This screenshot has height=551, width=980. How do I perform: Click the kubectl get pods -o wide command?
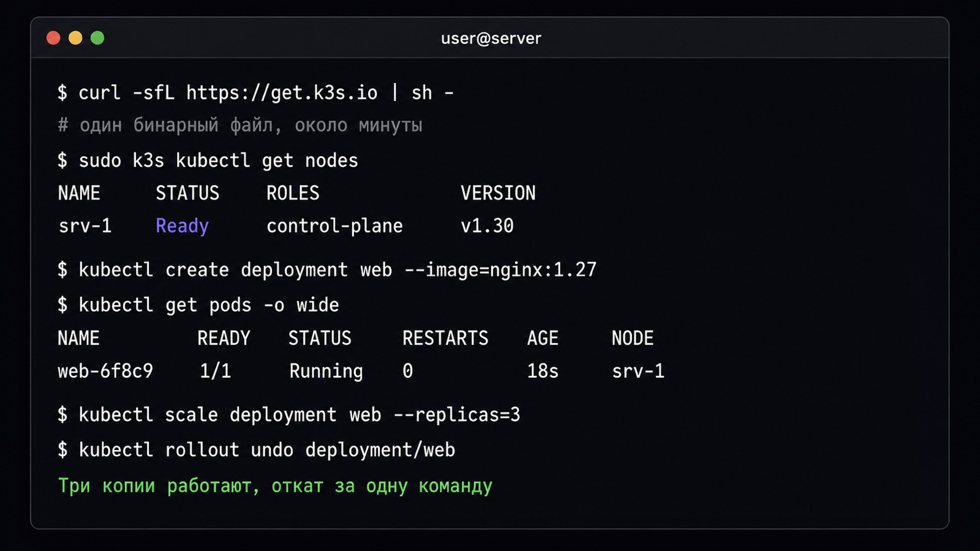pyautogui.click(x=198, y=305)
